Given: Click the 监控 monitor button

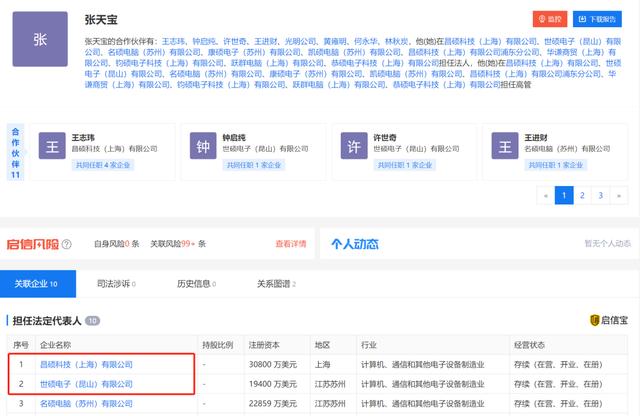Looking at the screenshot, I should tap(553, 19).
